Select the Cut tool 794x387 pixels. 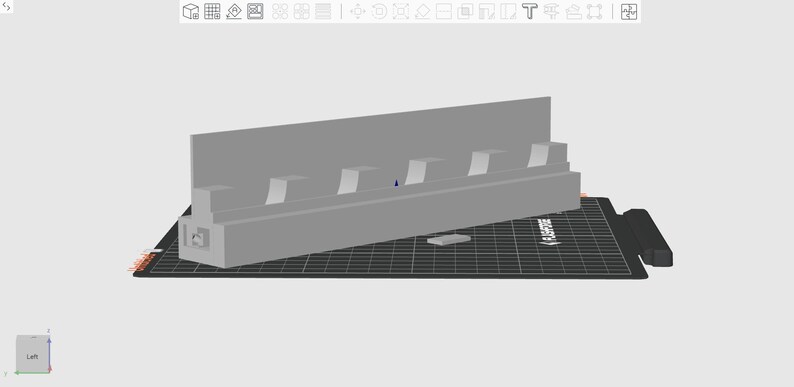coord(444,11)
